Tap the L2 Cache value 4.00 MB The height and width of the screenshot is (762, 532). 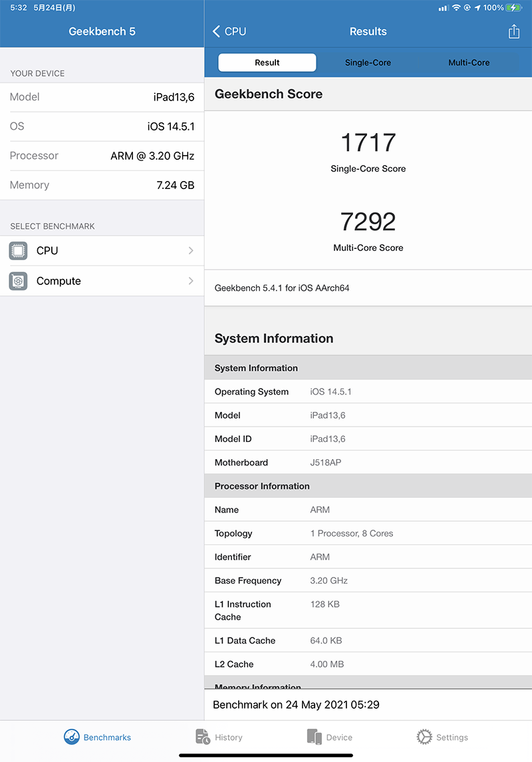[x=327, y=664]
